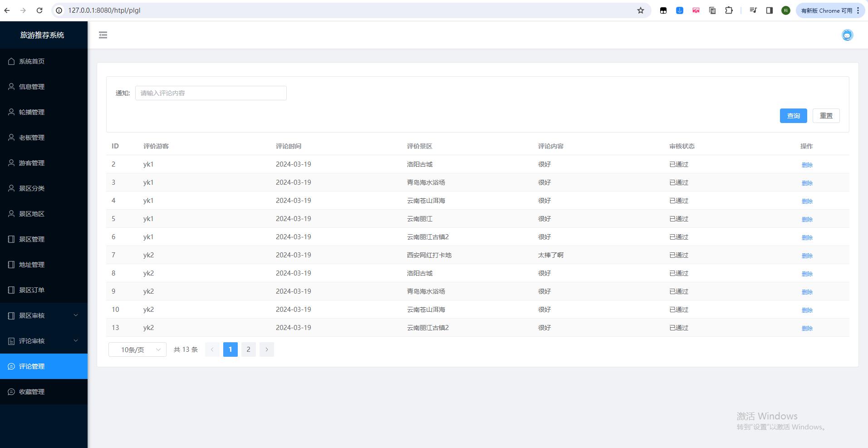
Task: Select 景区订单 in sidebar
Action: point(44,290)
